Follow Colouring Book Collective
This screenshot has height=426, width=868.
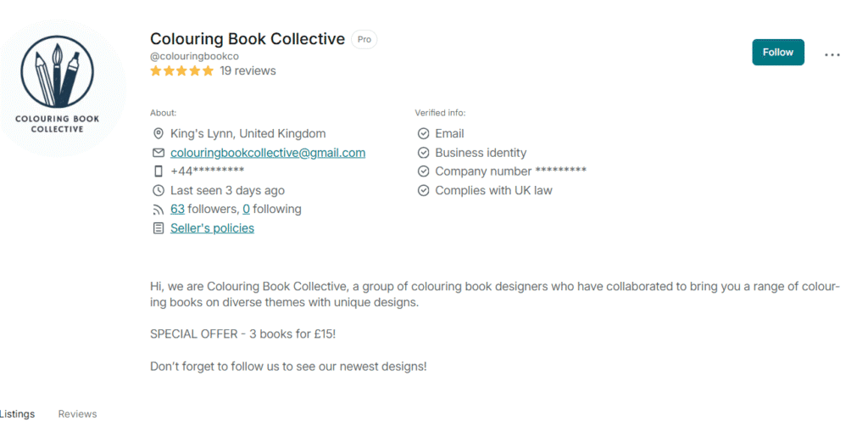(x=777, y=53)
